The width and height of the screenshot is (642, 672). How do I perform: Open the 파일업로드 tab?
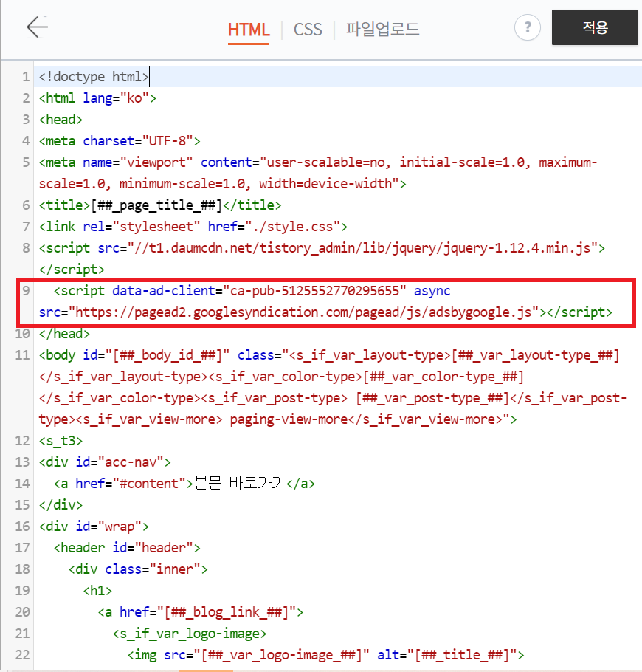[x=382, y=29]
